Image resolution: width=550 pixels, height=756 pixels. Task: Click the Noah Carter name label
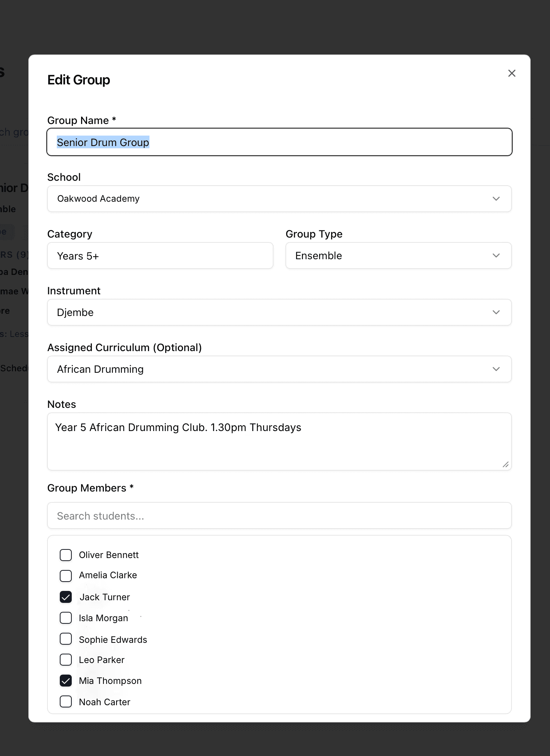[105, 702]
